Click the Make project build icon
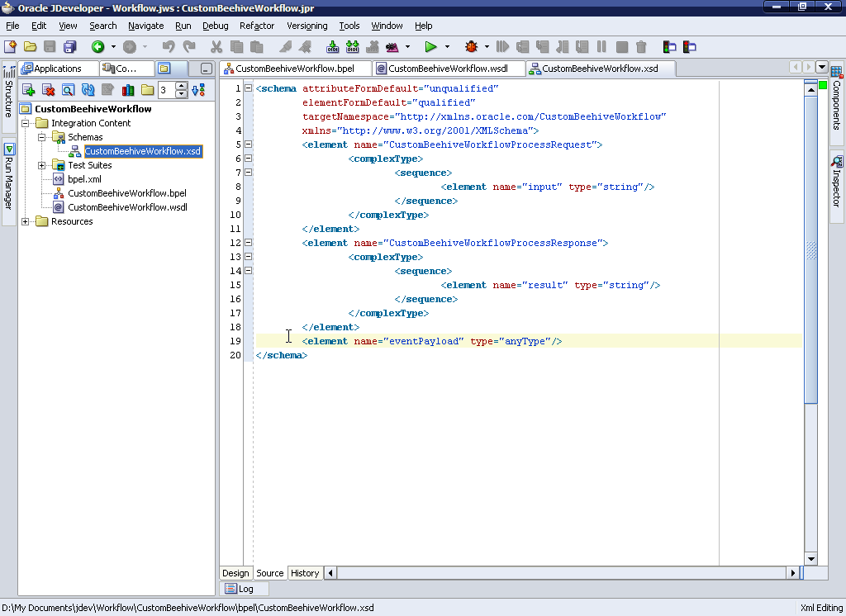The width and height of the screenshot is (846, 616). (333, 47)
